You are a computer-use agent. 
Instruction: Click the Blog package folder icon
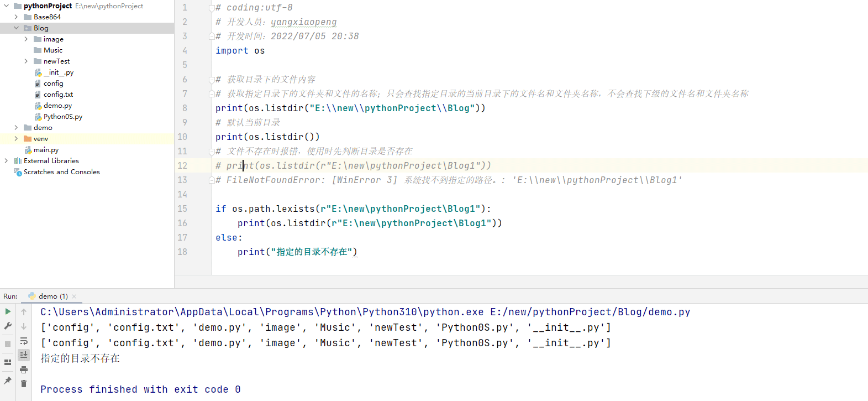(x=28, y=28)
